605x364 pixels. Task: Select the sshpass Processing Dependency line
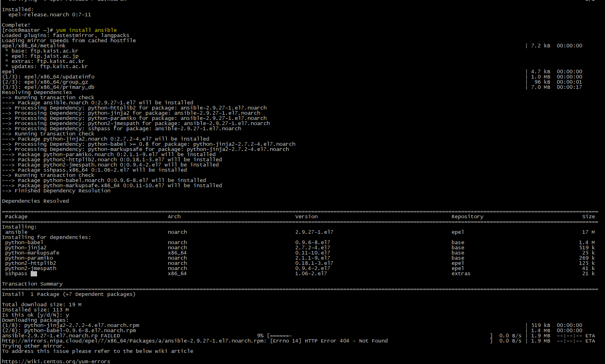tap(122, 129)
